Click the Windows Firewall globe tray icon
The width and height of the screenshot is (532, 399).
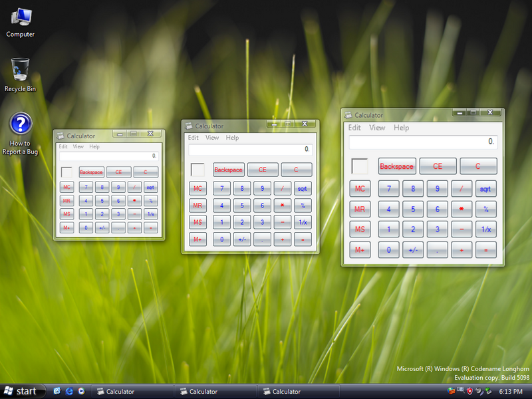pyautogui.click(x=452, y=392)
